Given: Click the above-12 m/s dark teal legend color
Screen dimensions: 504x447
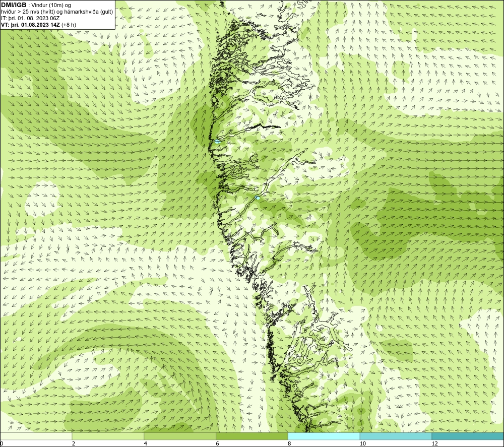Looking at the screenshot, I should pos(468,436).
